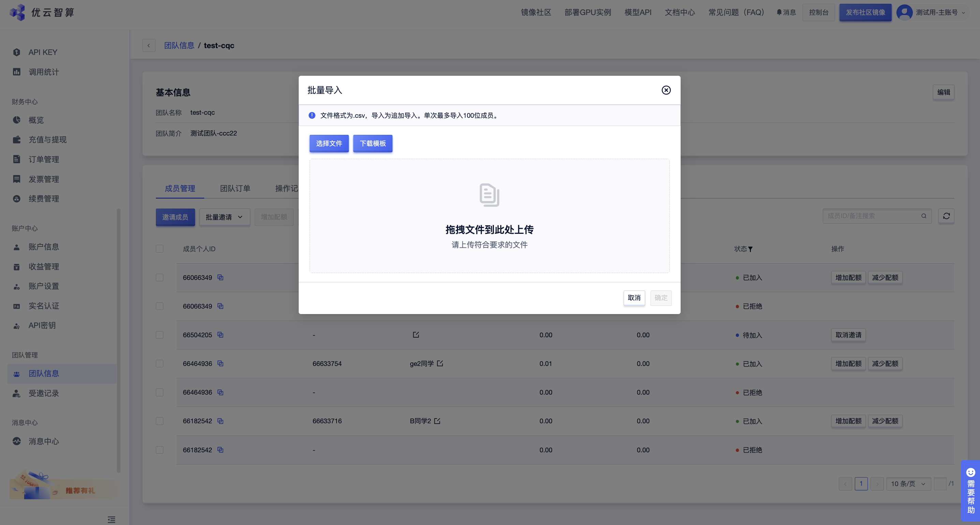Click copy icon next to ID 66504205

pos(220,335)
